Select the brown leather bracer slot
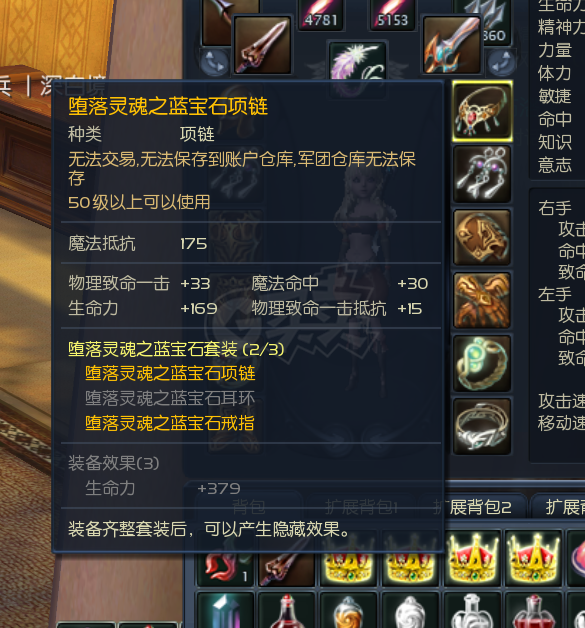The width and height of the screenshot is (585, 628). pyautogui.click(x=482, y=237)
